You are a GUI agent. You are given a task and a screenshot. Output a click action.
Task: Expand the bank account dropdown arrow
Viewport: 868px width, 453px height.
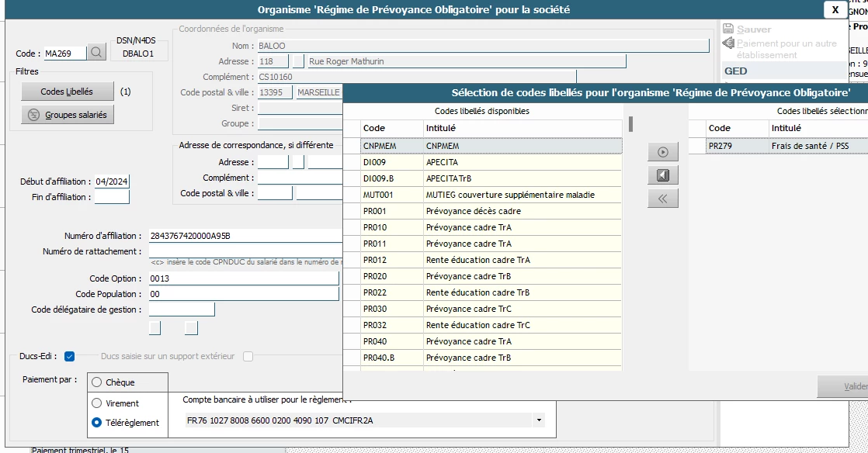(539, 420)
